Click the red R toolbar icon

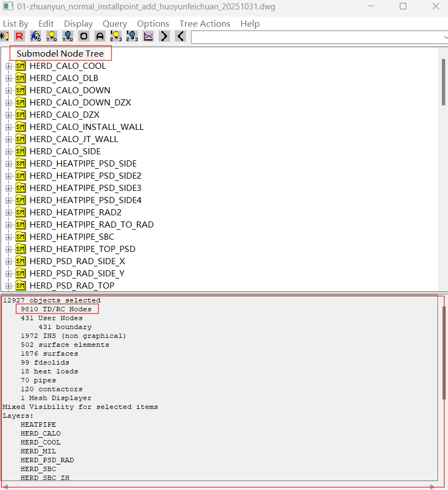[19, 37]
